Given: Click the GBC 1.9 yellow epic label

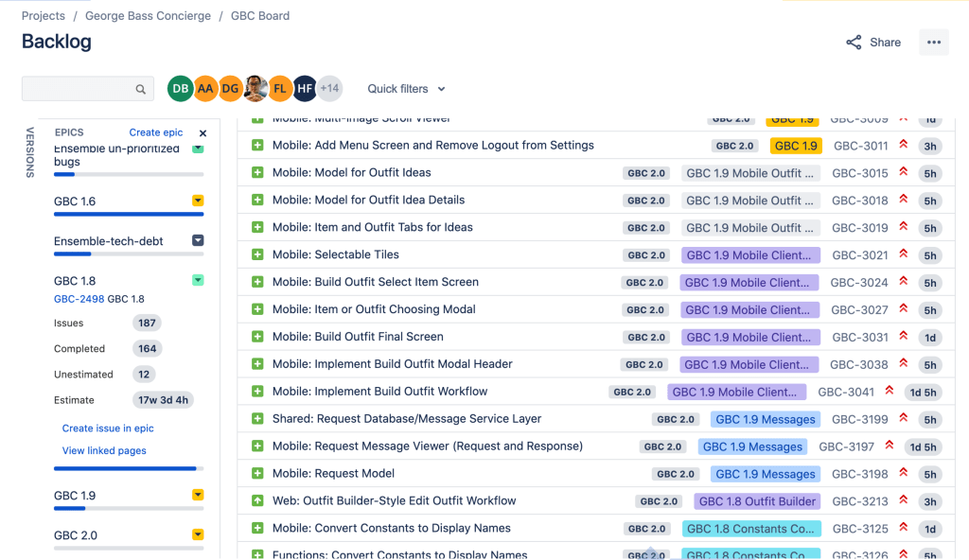Looking at the screenshot, I should click(795, 146).
